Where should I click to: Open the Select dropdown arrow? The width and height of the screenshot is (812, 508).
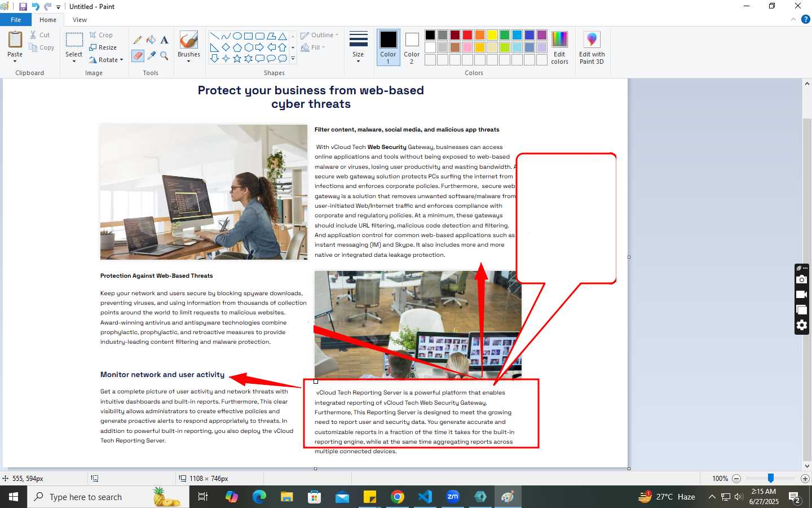pyautogui.click(x=74, y=61)
